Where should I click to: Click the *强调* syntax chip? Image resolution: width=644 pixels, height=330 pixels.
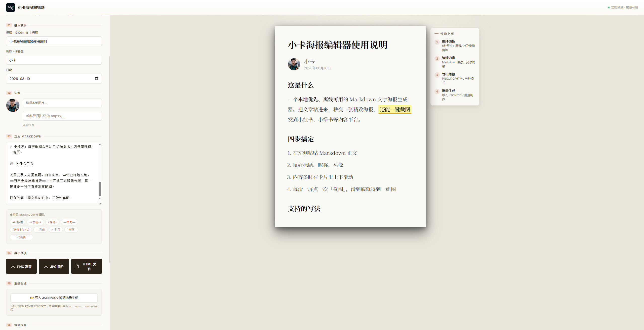pyautogui.click(x=52, y=222)
